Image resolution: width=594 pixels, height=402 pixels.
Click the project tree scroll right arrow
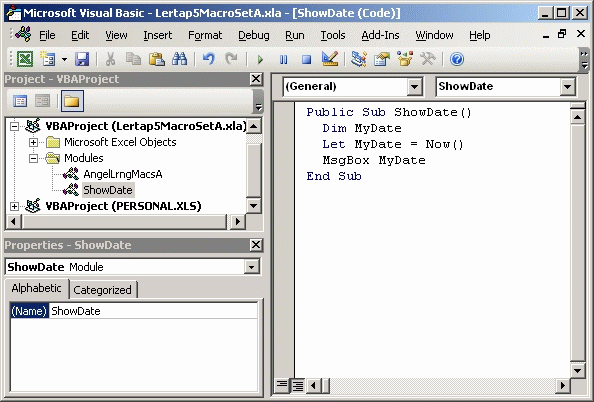pos(238,221)
